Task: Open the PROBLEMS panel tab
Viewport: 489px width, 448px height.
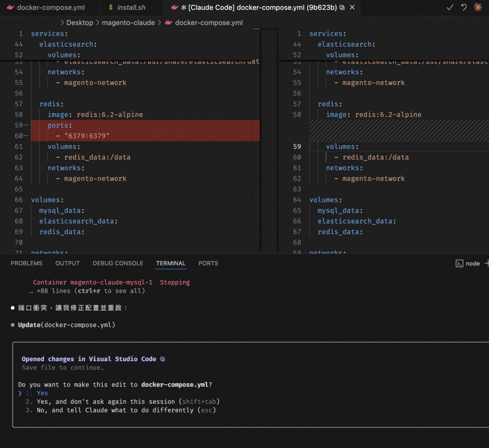Action: tap(27, 263)
